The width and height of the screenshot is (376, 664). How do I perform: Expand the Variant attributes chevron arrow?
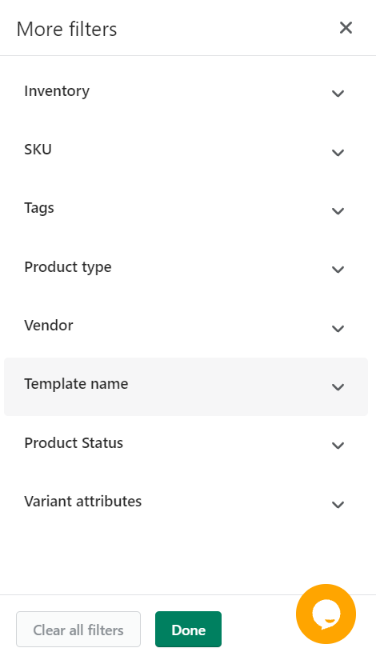[337, 504]
